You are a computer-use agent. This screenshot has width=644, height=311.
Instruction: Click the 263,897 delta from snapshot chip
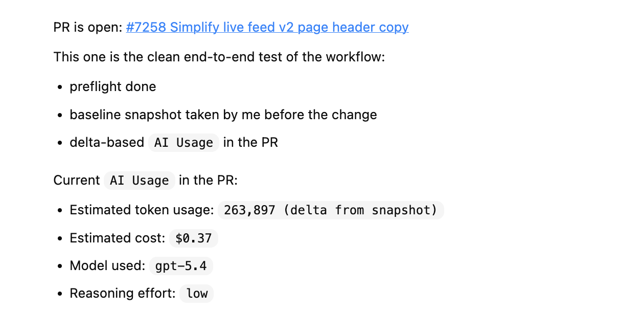coord(331,210)
